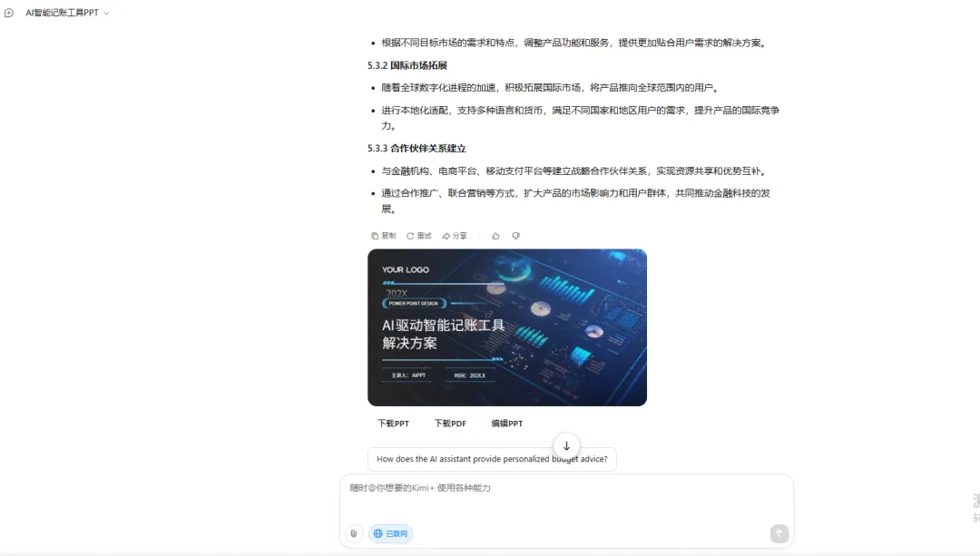Open the AI智能记账工具PPT conversation title menu
The image size is (980, 556).
point(62,14)
